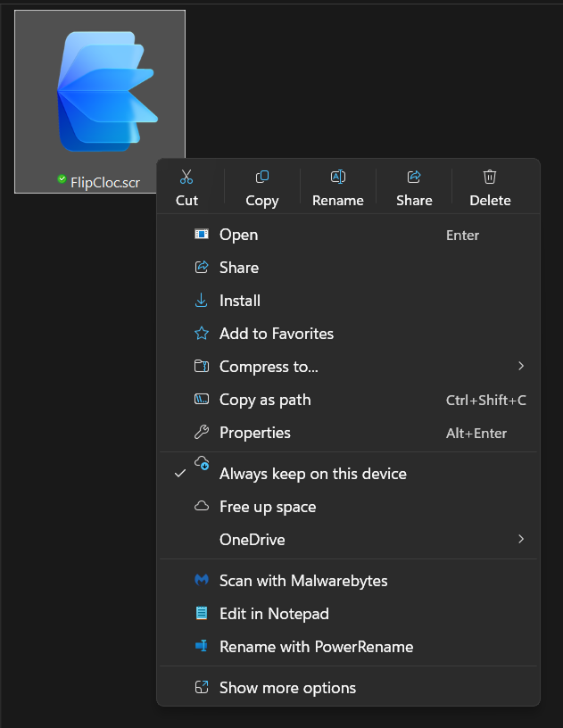This screenshot has width=563, height=728.
Task: Click the Cut label text
Action: [x=186, y=200]
